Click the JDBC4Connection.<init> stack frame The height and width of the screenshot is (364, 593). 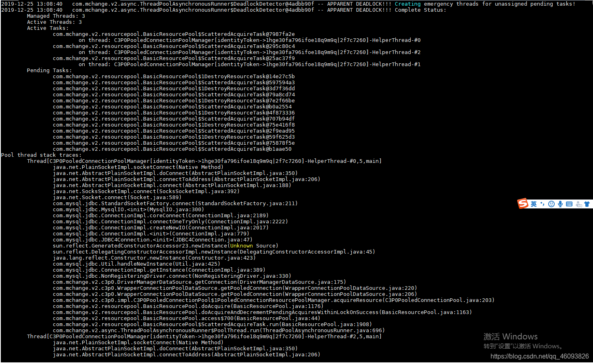point(153,240)
